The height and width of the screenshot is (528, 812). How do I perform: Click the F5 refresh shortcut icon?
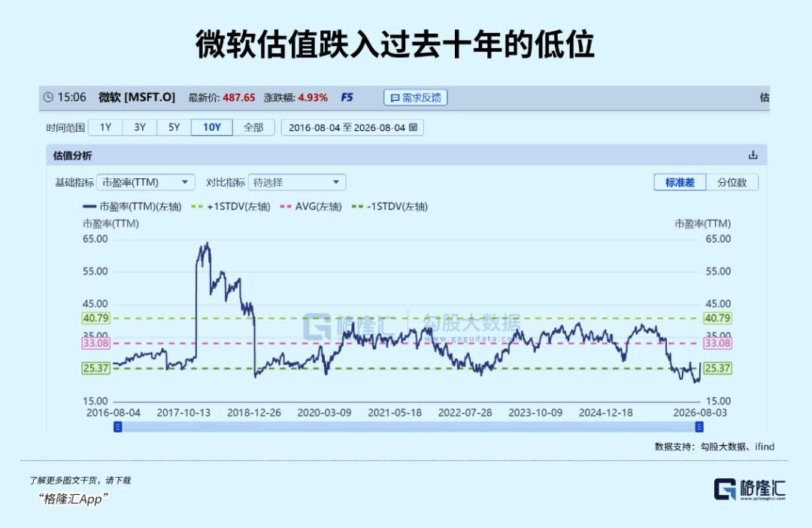347,98
